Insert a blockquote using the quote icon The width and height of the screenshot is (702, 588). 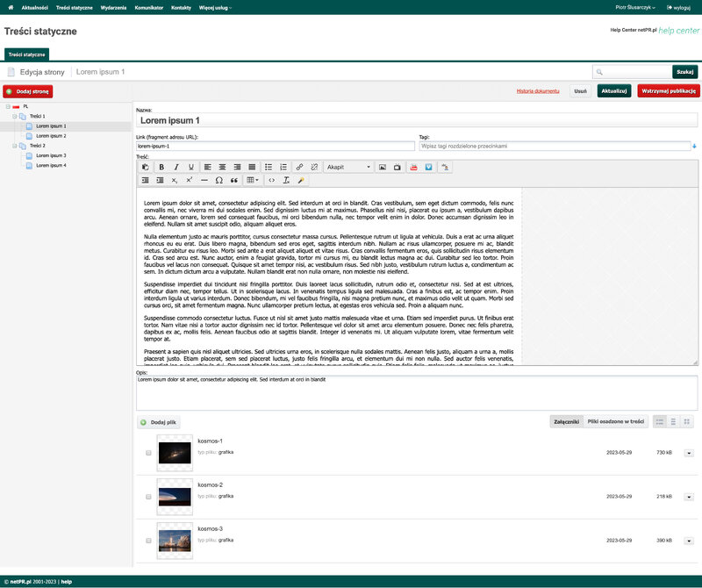coord(234,180)
